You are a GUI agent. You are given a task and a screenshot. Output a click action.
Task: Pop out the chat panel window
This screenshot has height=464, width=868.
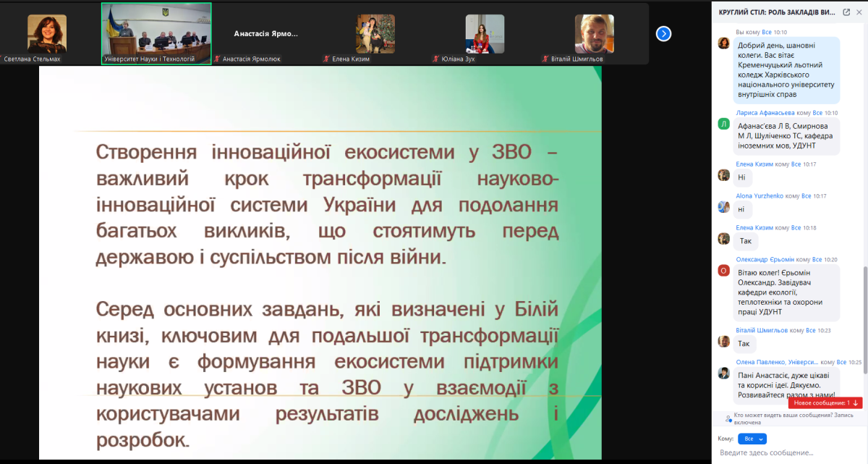pos(846,12)
